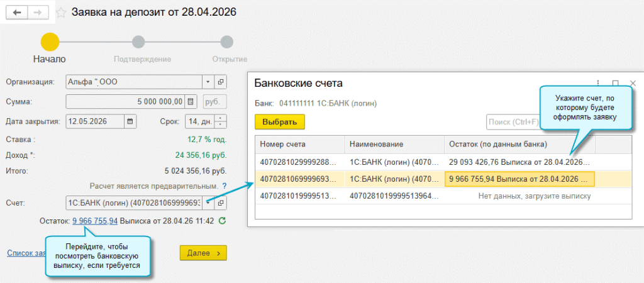Viewport: 644px width, 283px height.
Task: Proceed with the Далее button
Action: [x=203, y=253]
